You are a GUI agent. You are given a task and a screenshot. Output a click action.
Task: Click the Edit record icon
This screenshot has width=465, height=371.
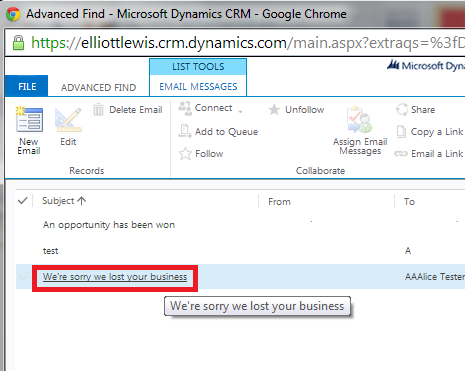(x=68, y=120)
